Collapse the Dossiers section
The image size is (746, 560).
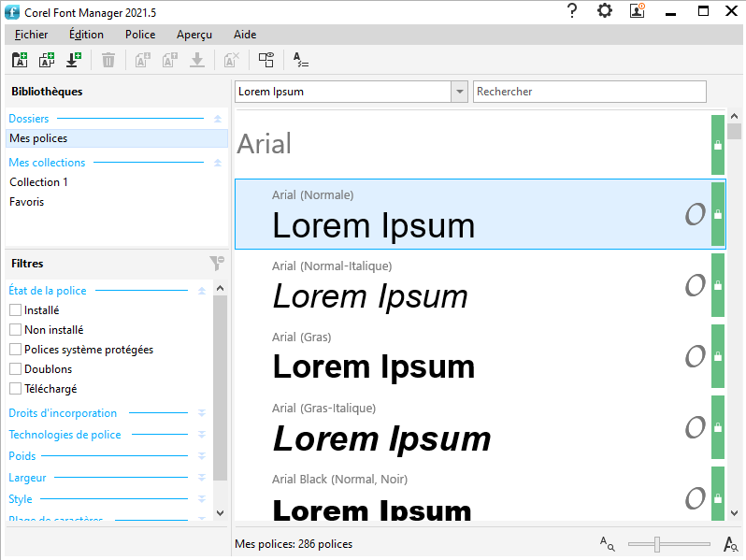coord(217,119)
